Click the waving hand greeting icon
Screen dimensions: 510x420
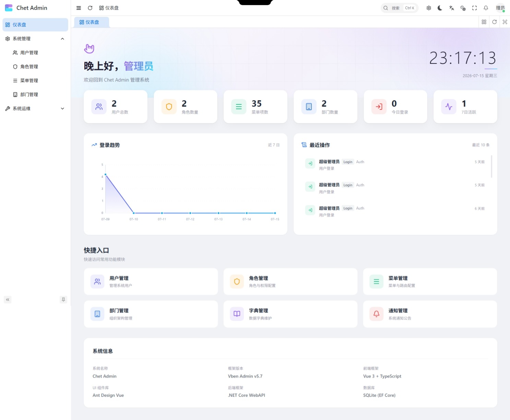click(89, 49)
